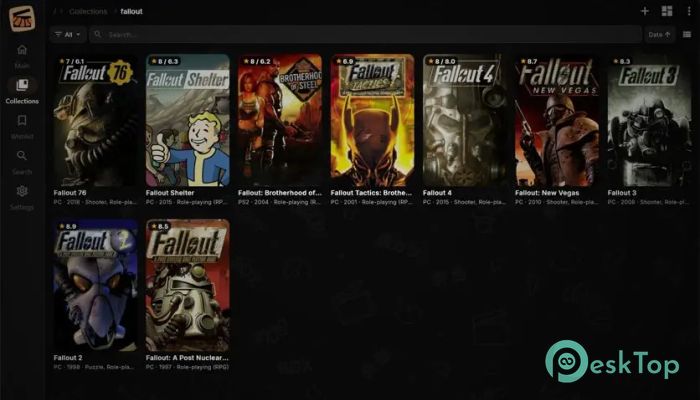Click the 8.7 rating on New Vegas
Viewport: 700px width, 400px height.
click(x=529, y=62)
